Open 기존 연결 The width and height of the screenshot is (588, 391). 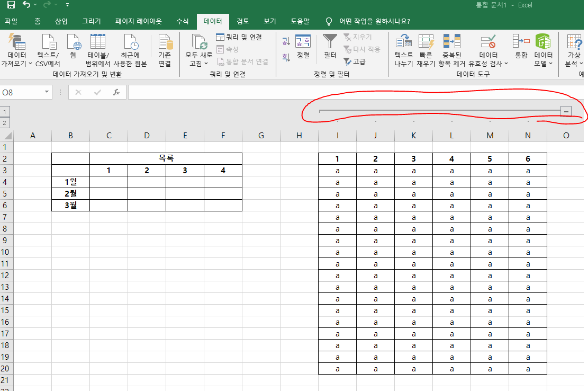click(x=165, y=50)
